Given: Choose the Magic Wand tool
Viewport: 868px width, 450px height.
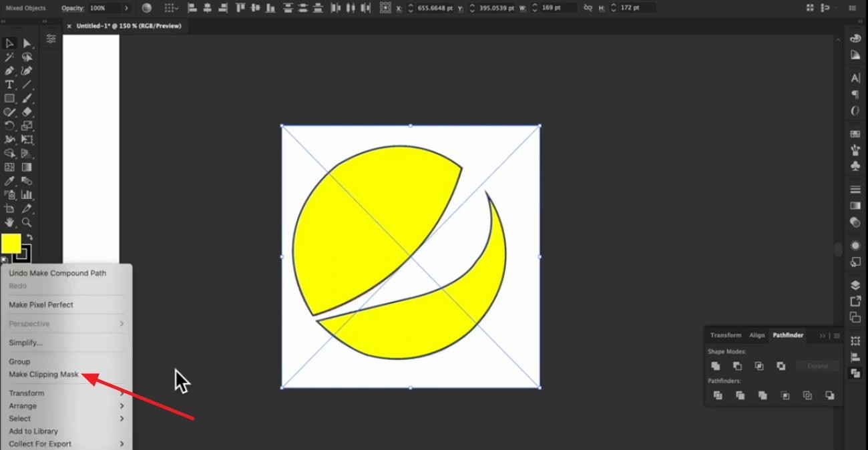Looking at the screenshot, I should (9, 57).
